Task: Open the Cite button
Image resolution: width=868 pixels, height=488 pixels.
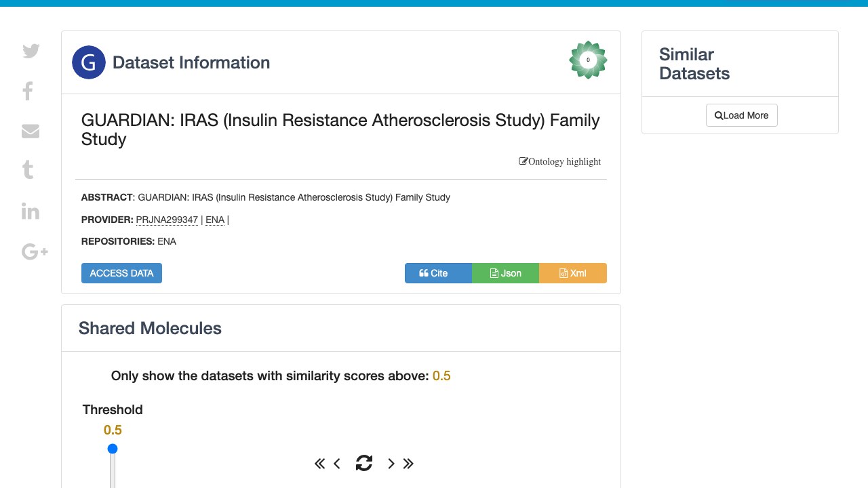Action: (438, 273)
